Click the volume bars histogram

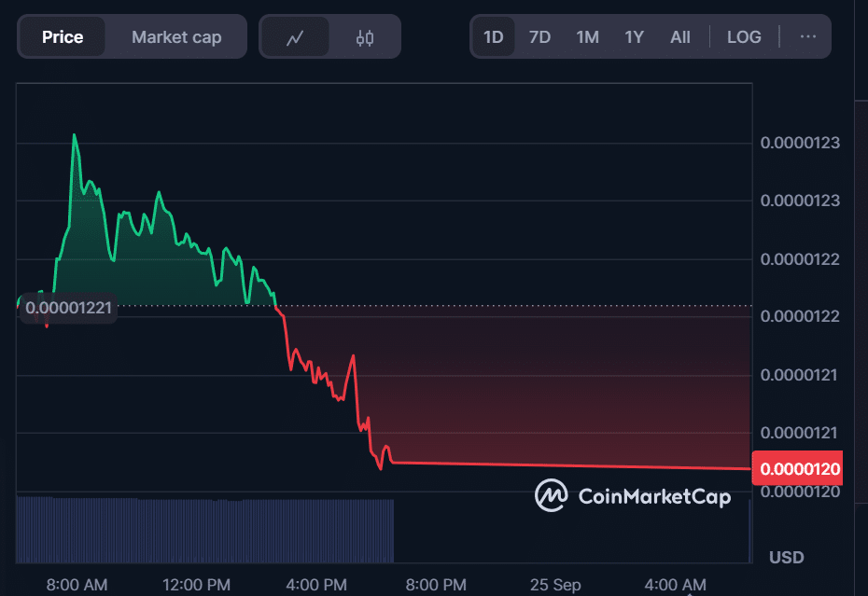tap(205, 530)
